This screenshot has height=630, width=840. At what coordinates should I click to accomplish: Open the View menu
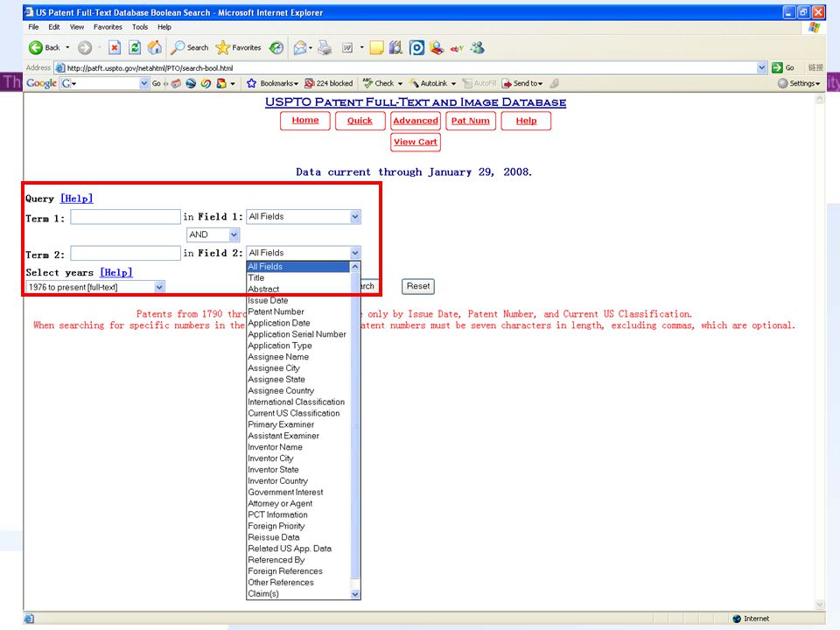(77, 27)
